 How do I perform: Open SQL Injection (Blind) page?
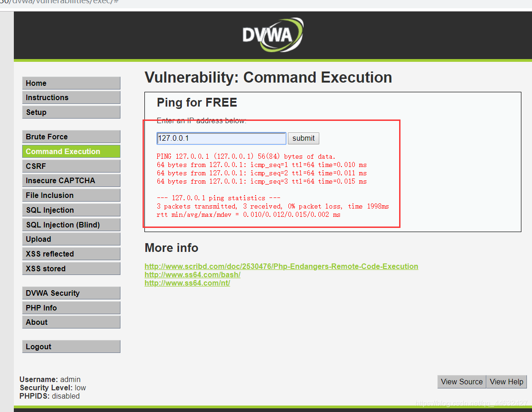(71, 225)
